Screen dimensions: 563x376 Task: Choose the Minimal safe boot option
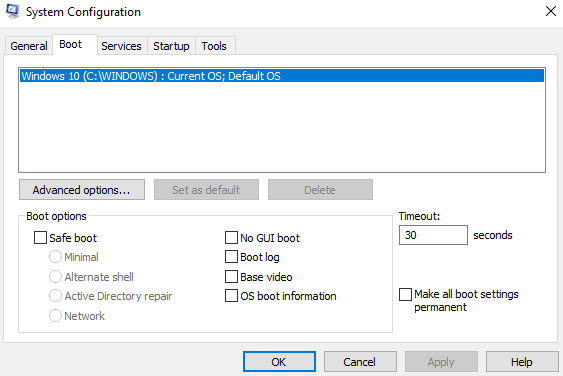click(x=55, y=257)
